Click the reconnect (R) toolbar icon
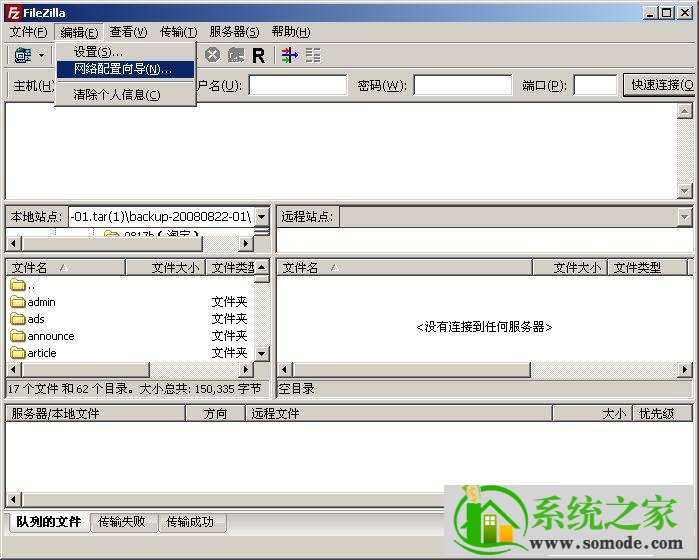The image size is (699, 560). pyautogui.click(x=259, y=56)
